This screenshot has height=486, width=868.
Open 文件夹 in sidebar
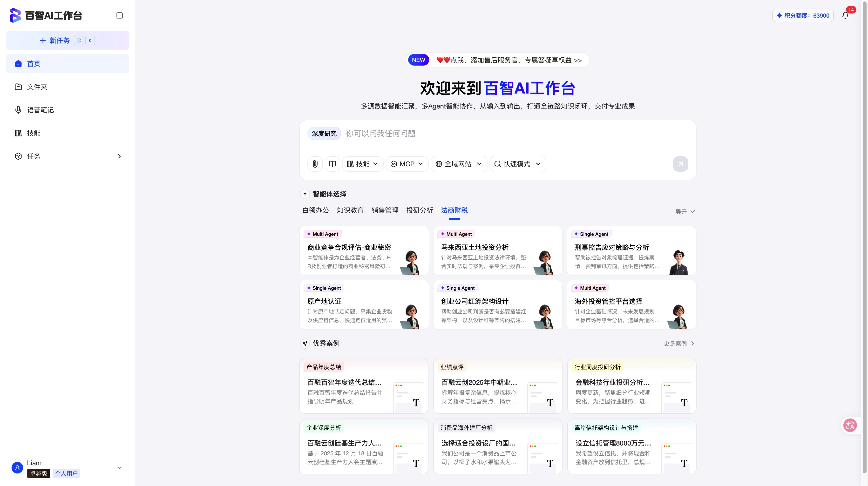(x=68, y=87)
